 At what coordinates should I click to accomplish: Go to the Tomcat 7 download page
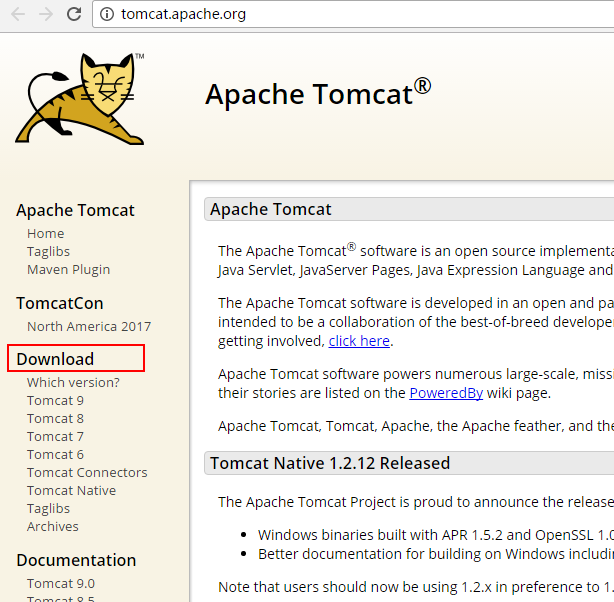tap(55, 436)
